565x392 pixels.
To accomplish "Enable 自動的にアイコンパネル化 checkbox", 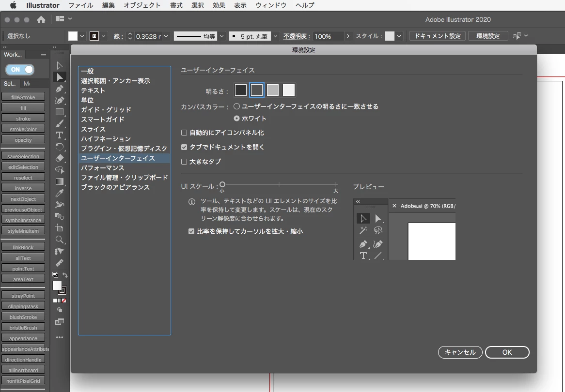I will pyautogui.click(x=184, y=133).
